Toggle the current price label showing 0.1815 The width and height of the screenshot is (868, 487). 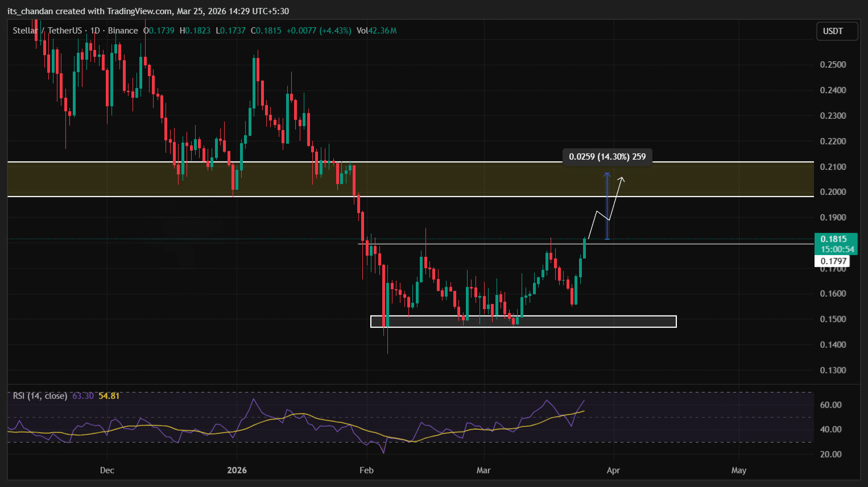[835, 239]
